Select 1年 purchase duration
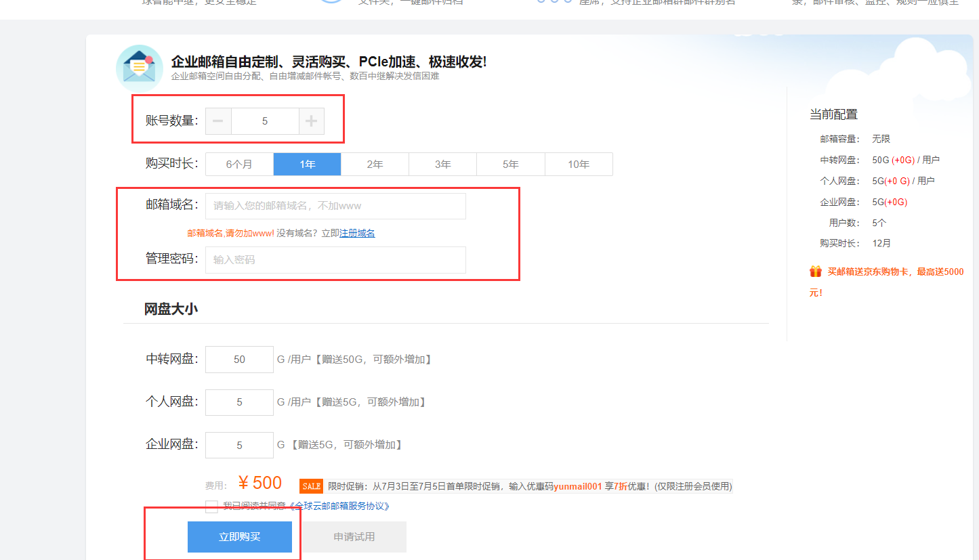 pyautogui.click(x=307, y=165)
